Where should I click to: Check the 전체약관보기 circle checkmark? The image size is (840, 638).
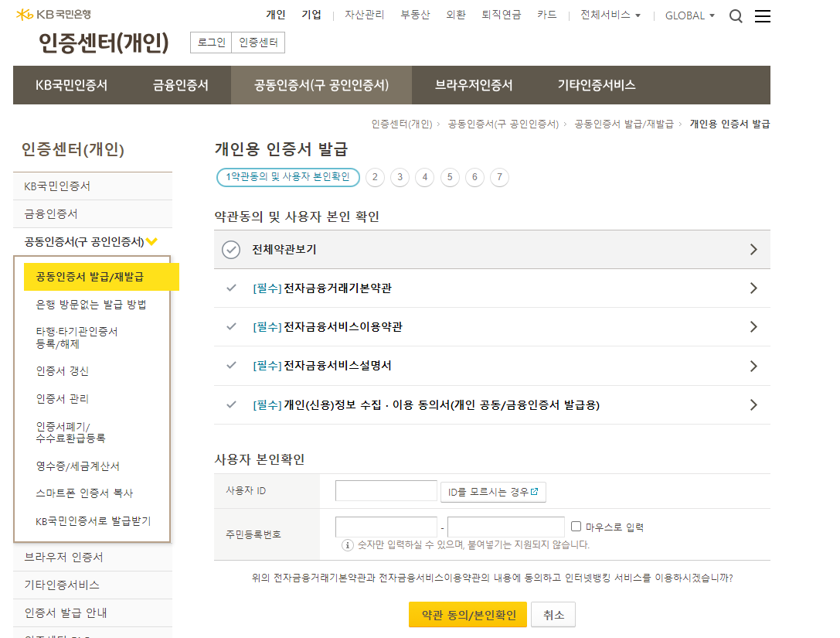231,249
